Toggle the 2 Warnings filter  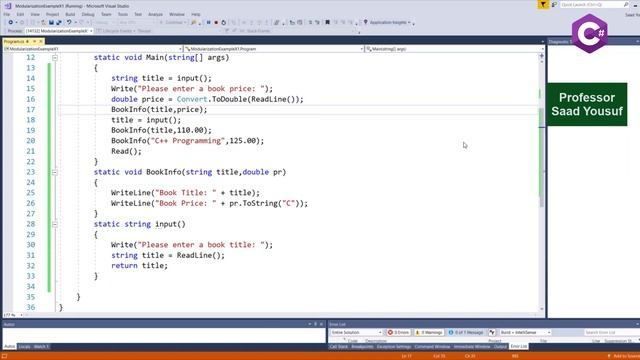(429, 332)
